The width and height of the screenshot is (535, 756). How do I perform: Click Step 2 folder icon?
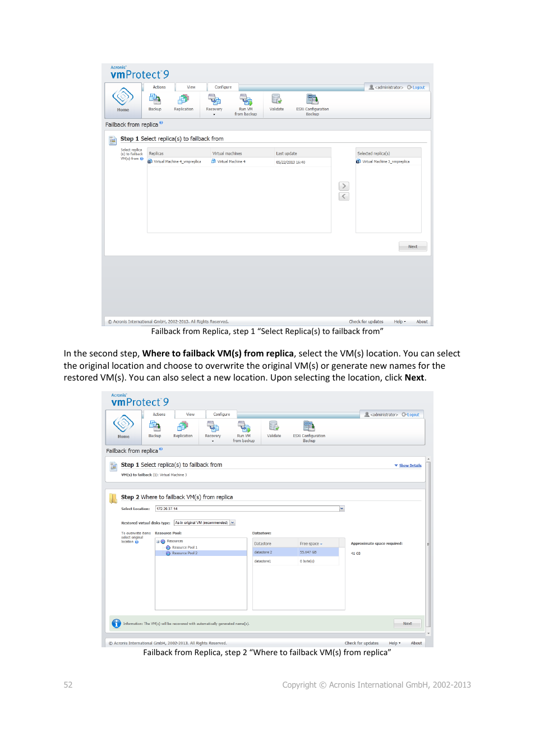pyautogui.click(x=113, y=498)
